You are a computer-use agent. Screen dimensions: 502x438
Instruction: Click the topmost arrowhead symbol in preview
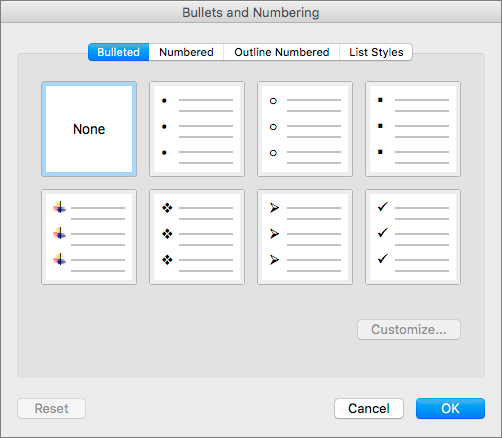(274, 208)
